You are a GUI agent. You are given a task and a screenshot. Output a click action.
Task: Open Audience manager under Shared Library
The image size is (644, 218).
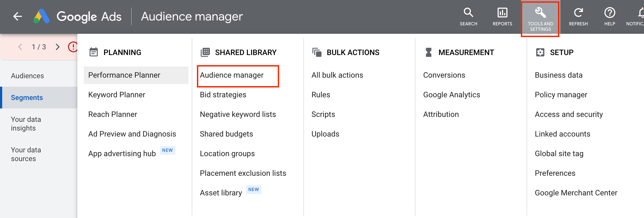point(232,75)
